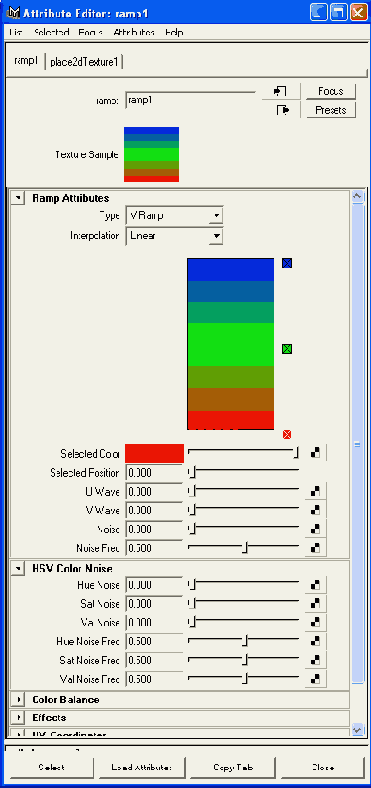
Task: Open the ramp Type dropdown
Action: click(x=174, y=216)
